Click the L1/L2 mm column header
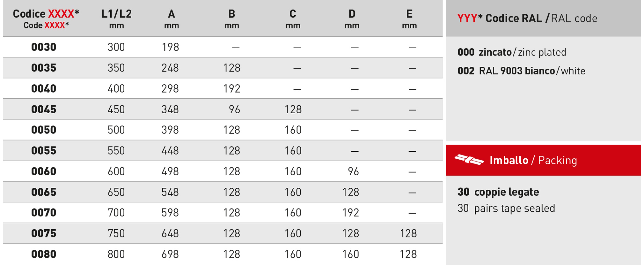644x265 pixels. (x=116, y=19)
